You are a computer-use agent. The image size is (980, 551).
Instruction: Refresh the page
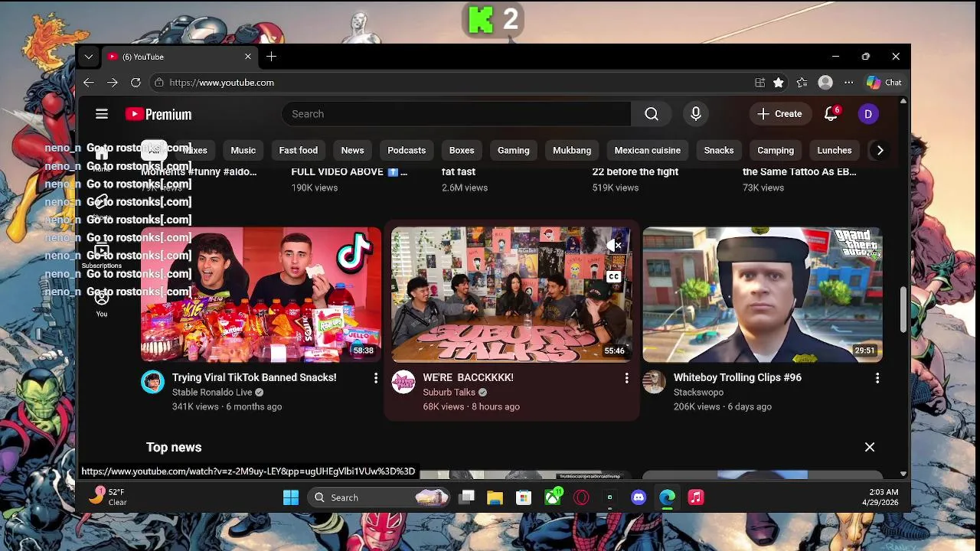tap(136, 83)
